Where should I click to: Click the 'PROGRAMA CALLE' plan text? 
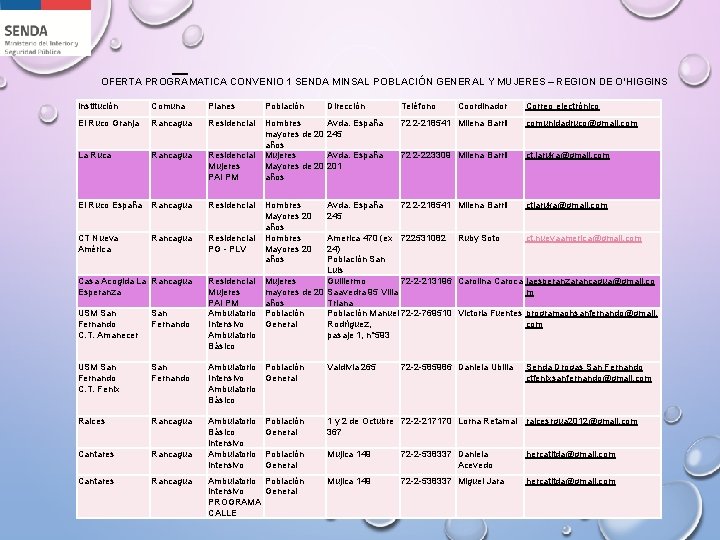pos(235,508)
